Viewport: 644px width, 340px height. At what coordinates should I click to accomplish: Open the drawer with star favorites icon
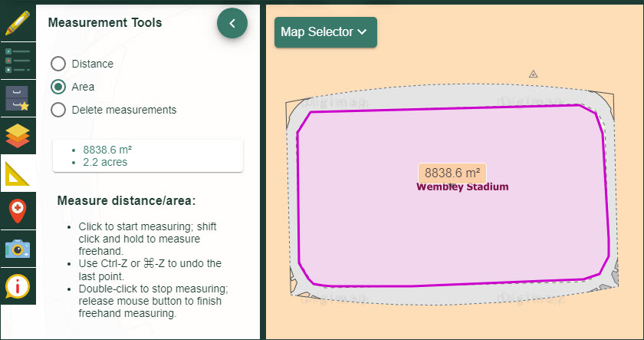pyautogui.click(x=18, y=98)
